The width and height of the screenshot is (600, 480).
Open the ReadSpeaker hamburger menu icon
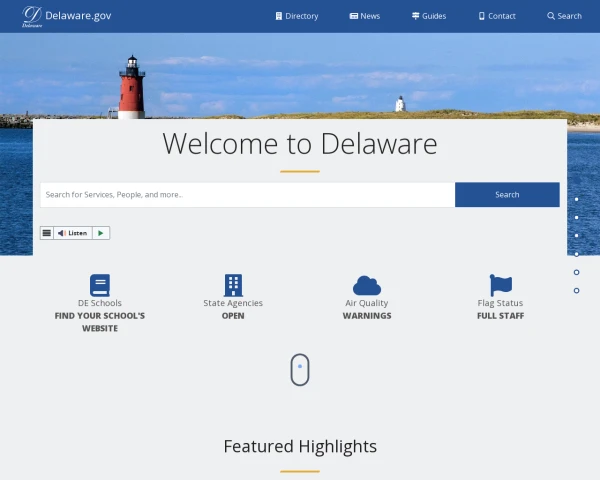(x=47, y=233)
